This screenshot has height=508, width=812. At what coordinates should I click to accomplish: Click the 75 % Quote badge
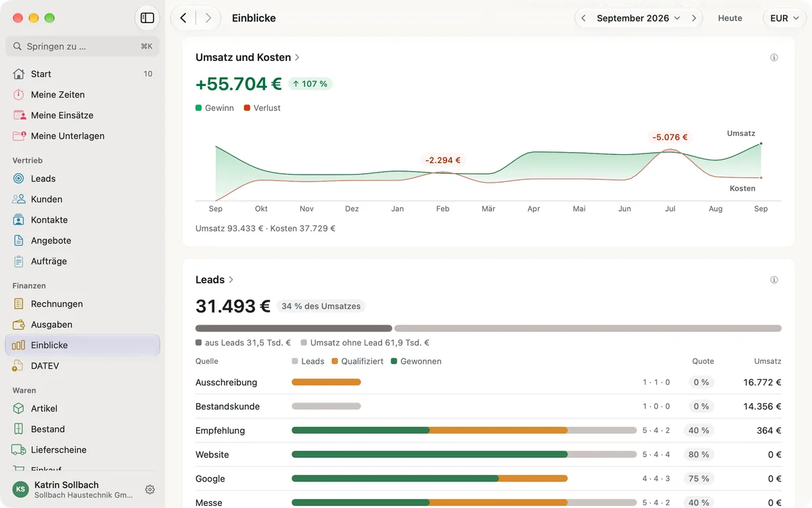[699, 479]
